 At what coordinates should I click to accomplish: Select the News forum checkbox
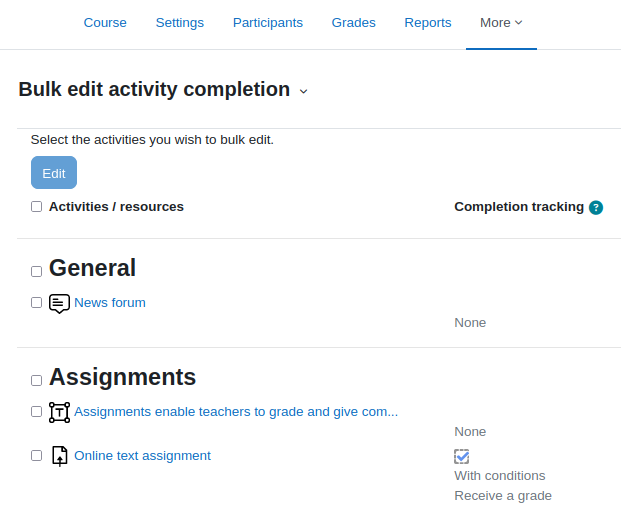click(36, 303)
